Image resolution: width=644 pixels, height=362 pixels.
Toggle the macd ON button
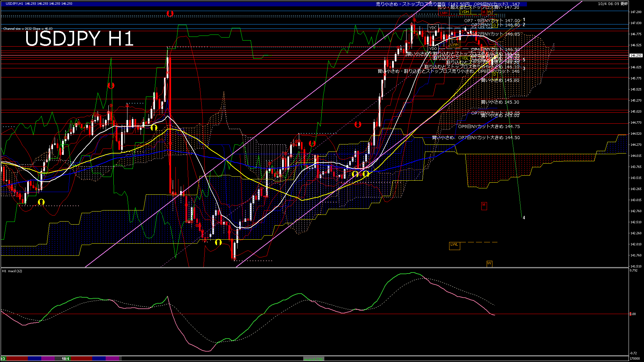[314, 359]
